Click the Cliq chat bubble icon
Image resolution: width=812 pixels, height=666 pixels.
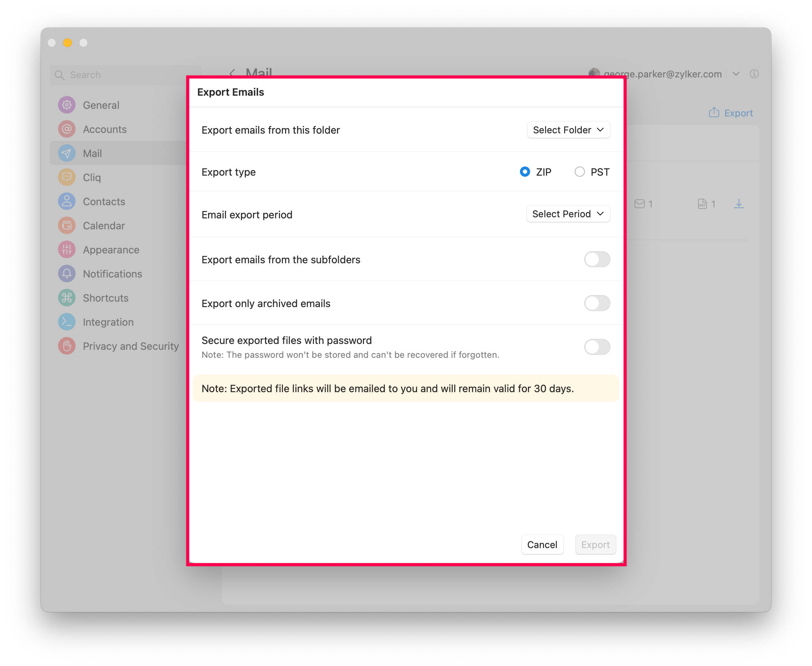click(x=67, y=177)
